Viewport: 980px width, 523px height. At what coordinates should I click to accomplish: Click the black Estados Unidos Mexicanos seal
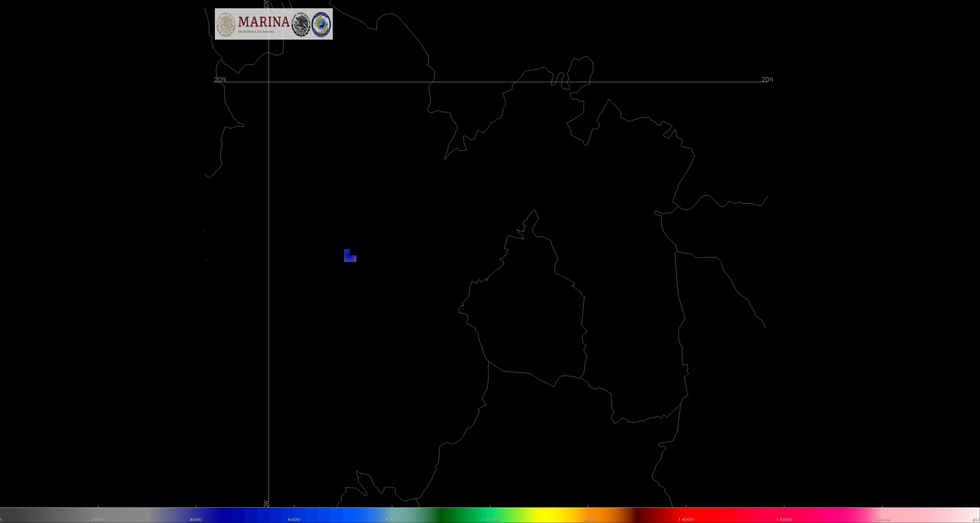301,24
